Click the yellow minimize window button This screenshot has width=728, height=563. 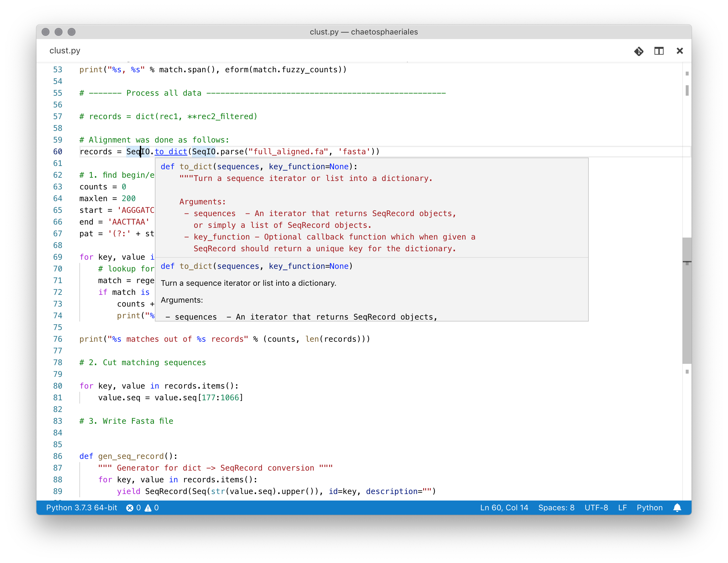59,32
